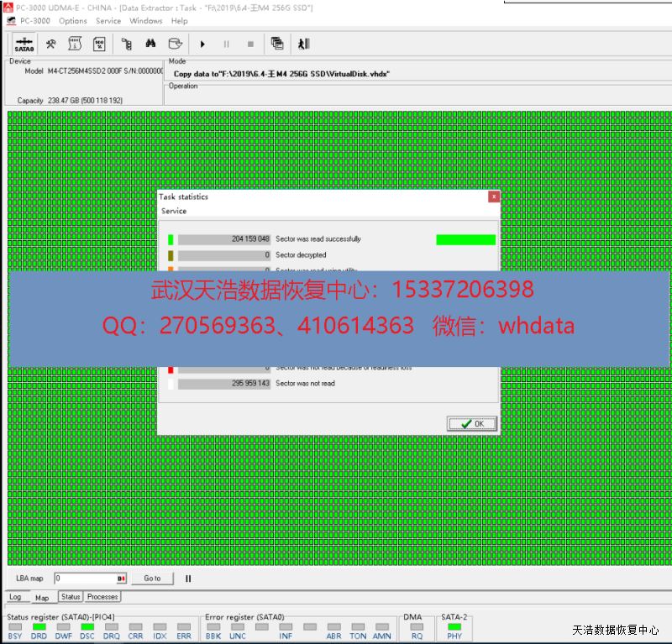This screenshot has width=672, height=644.
Task: Switch to the Processes tab
Action: click(x=102, y=597)
